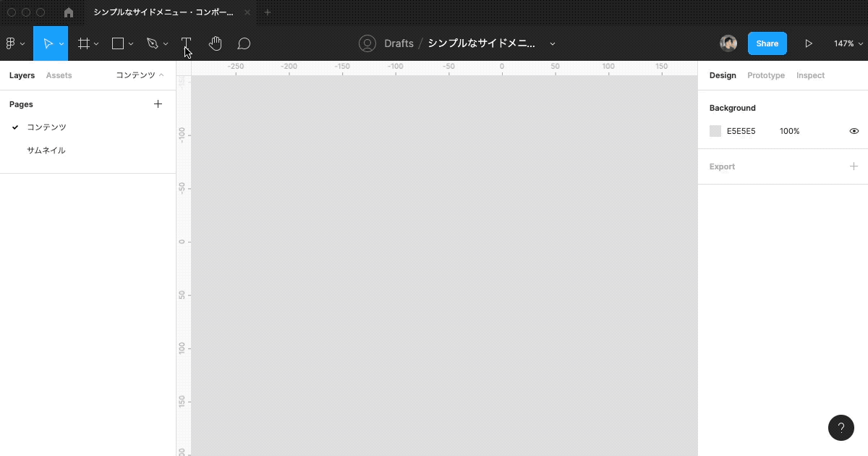Switch to the Prototype tab

[766, 75]
